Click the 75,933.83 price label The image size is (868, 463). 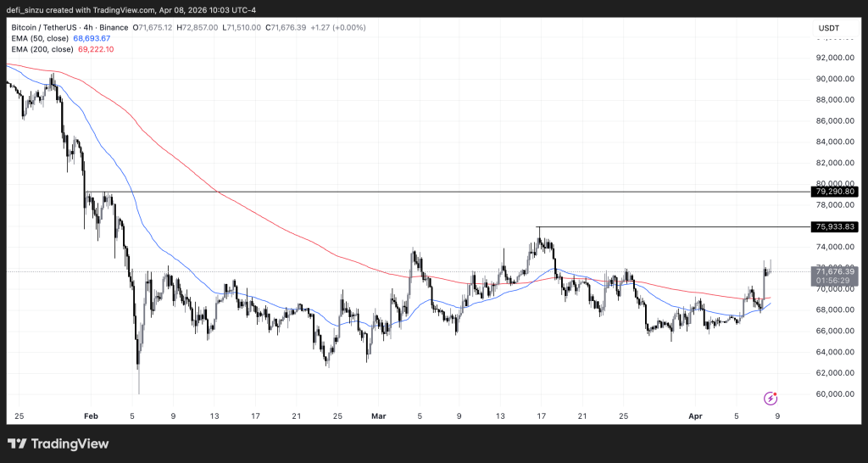click(x=836, y=226)
